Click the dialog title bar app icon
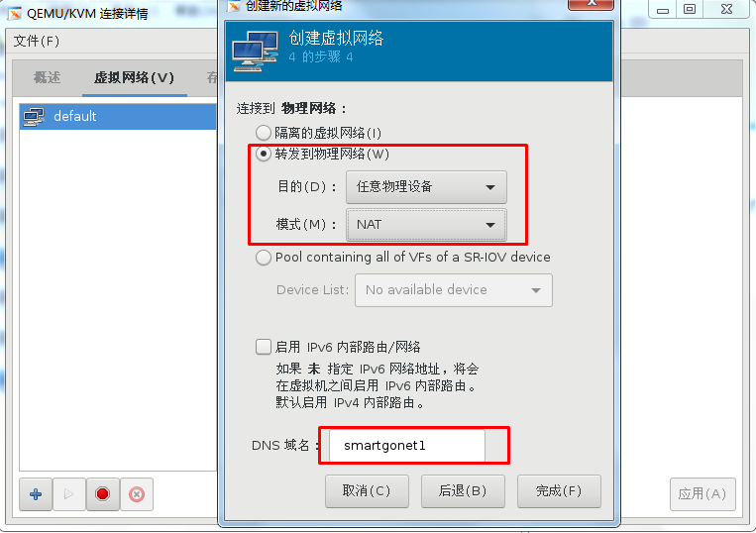 click(x=234, y=6)
